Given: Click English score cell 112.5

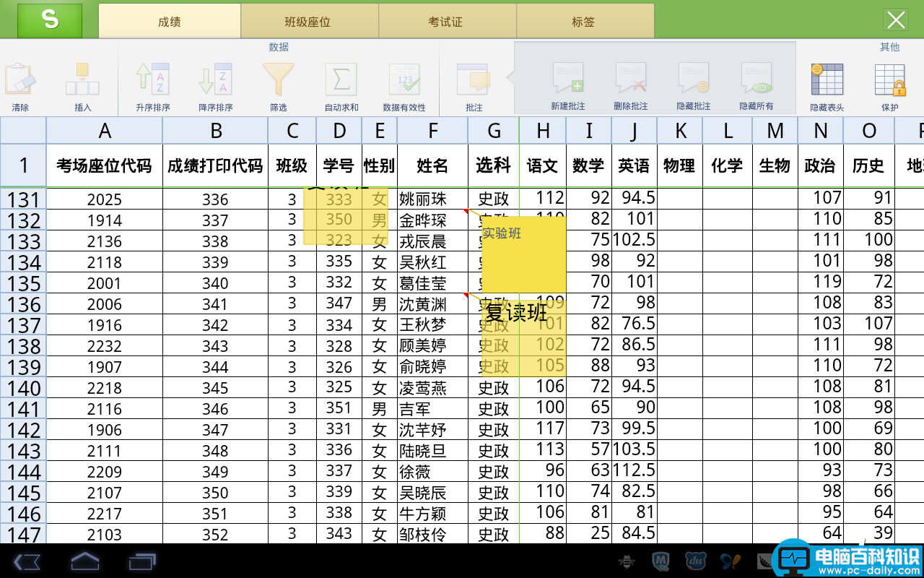Looking at the screenshot, I should tap(634, 472).
